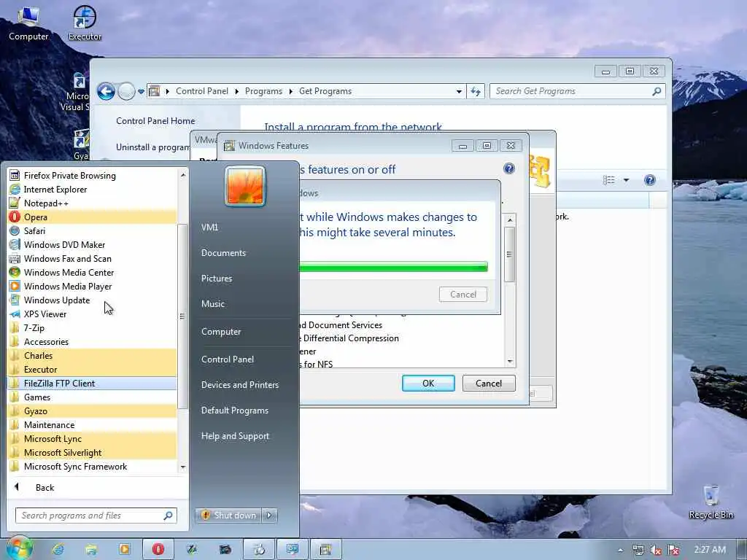747x560 pixels.
Task: Click the Search Get Programs field
Action: click(578, 91)
